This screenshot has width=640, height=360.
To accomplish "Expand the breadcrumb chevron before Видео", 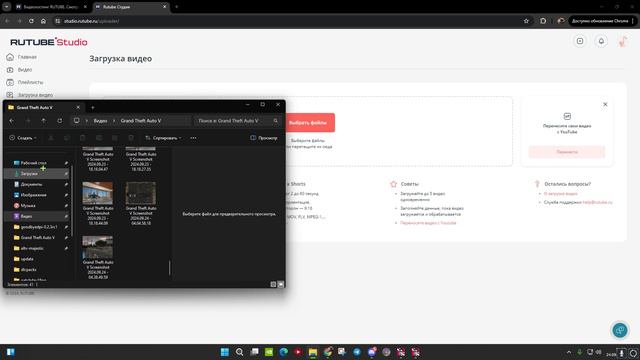I will coord(87,121).
